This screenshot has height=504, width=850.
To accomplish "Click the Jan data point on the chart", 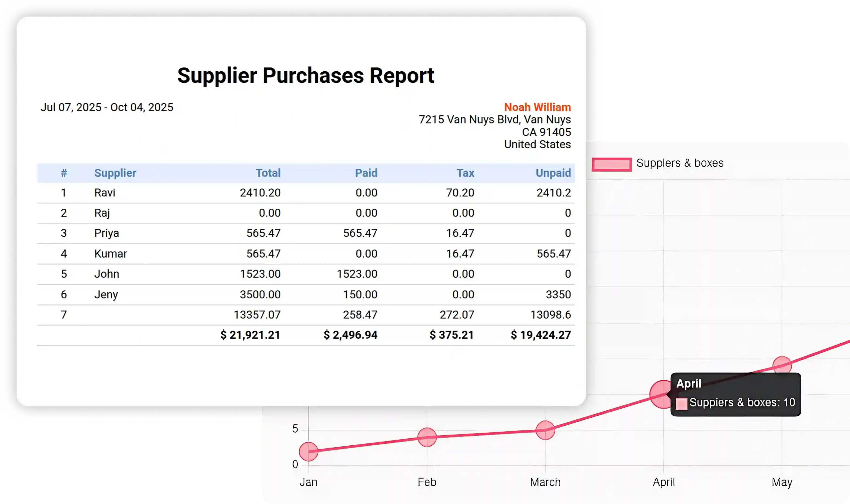I will pyautogui.click(x=308, y=451).
